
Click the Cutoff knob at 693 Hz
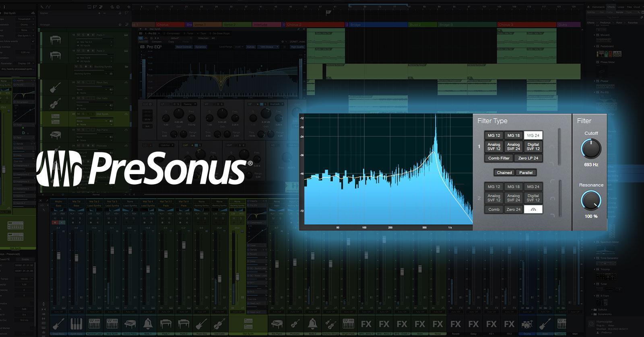(591, 148)
